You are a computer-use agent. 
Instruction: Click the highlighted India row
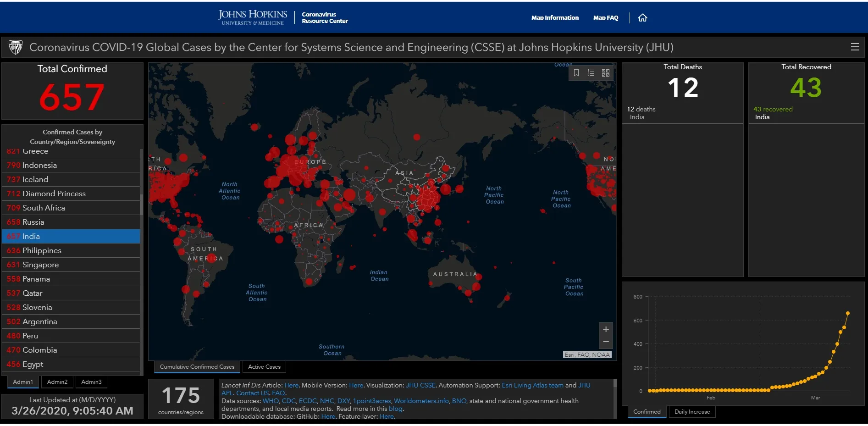pyautogui.click(x=71, y=236)
